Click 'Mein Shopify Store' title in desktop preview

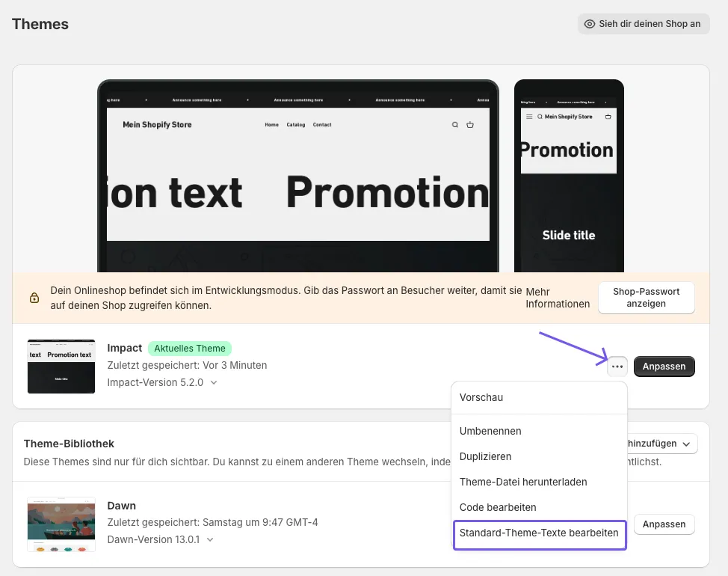tap(157, 124)
